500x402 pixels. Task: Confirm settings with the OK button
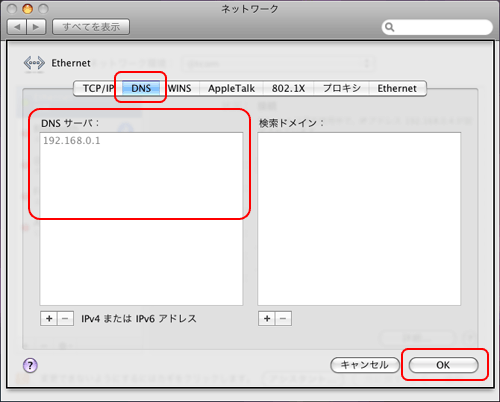tap(443, 365)
